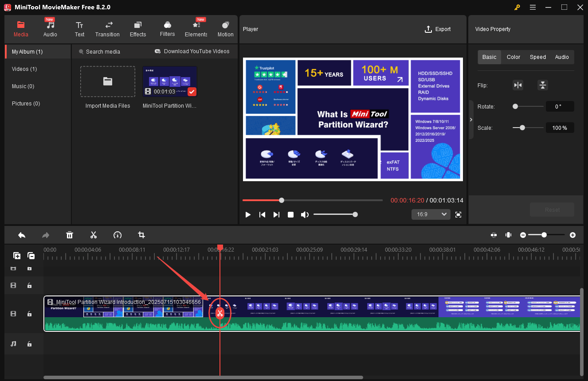The height and width of the screenshot is (381, 588).
Task: Open the hamburger main menu
Action: [533, 7]
